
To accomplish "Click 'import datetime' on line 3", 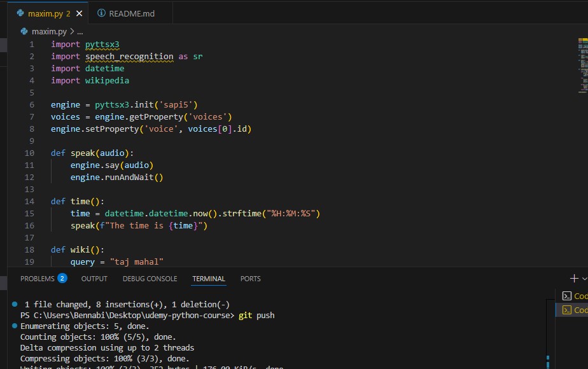I will tap(87, 68).
